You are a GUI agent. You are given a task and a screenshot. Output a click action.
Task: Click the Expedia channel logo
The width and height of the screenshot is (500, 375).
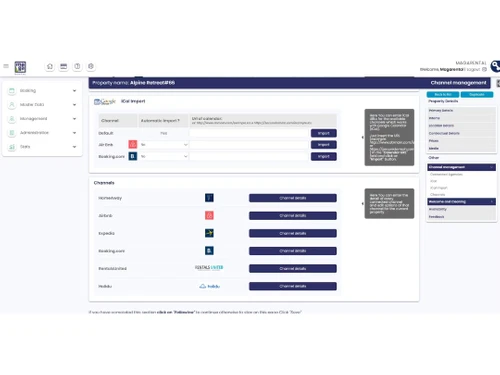click(x=209, y=233)
